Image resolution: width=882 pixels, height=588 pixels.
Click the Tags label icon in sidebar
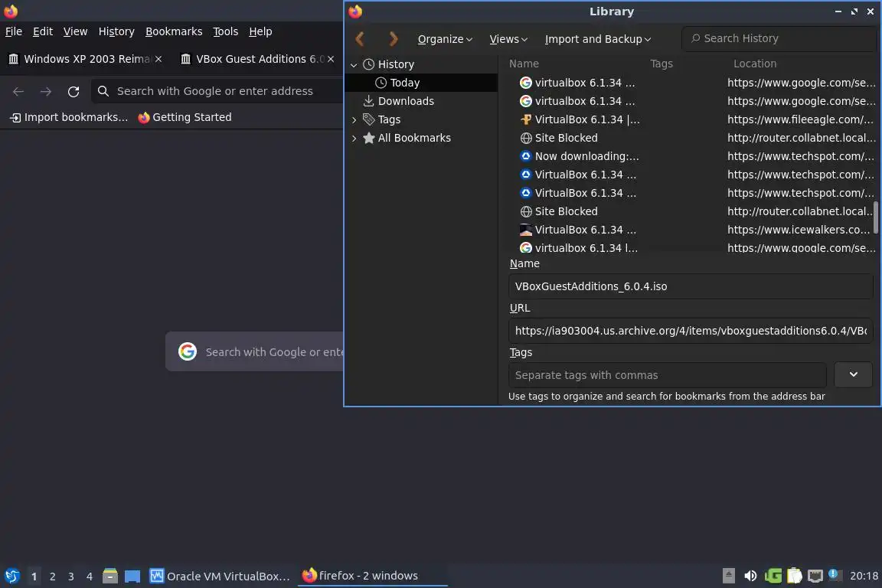tap(368, 119)
